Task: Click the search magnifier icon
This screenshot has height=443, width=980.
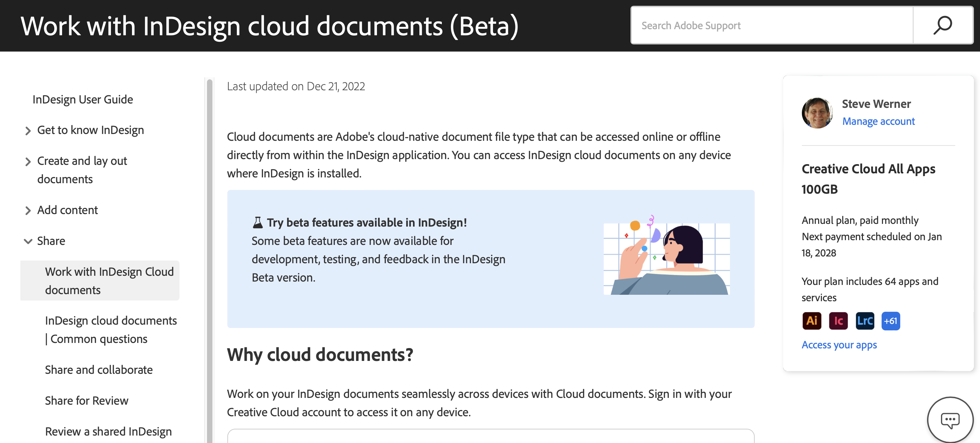Action: tap(943, 25)
